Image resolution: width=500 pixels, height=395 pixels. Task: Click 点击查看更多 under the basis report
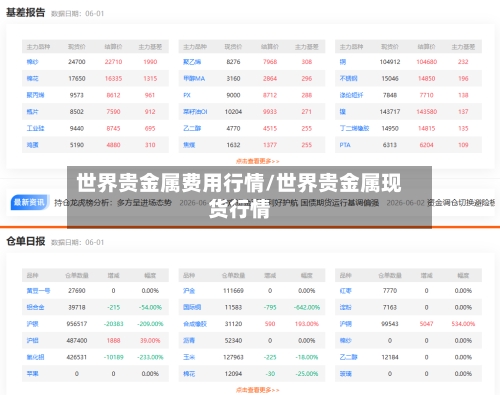click(258, 161)
